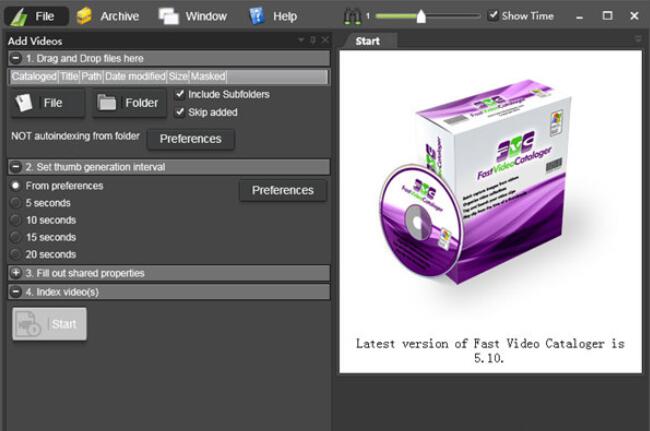This screenshot has height=431, width=650.
Task: Open the Help menu
Action: pos(273,16)
